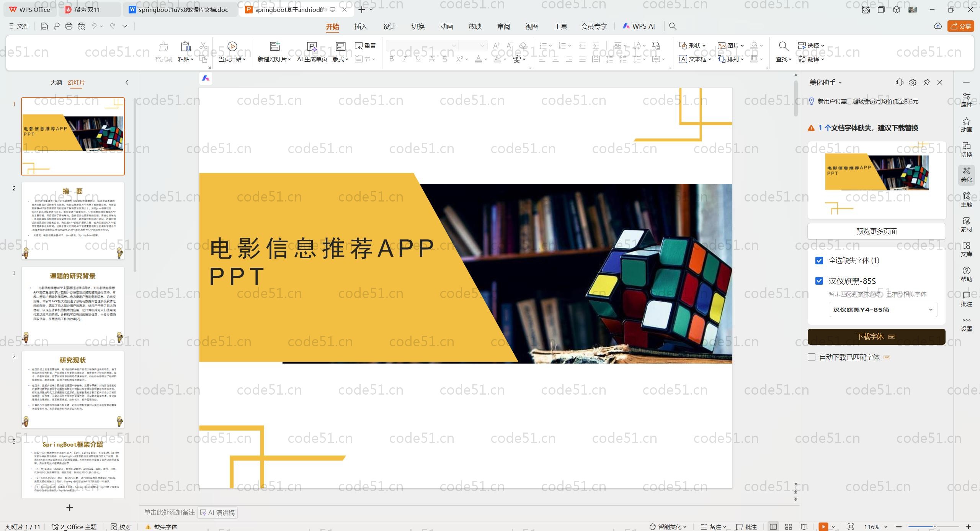980x531 pixels.
Task: Uncheck the 全选缺失字体 checkbox
Action: point(819,261)
